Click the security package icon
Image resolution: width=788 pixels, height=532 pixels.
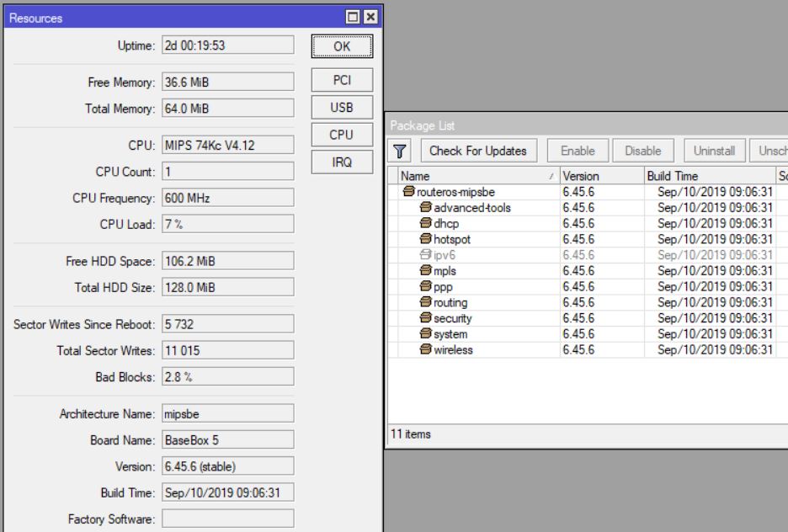point(426,318)
